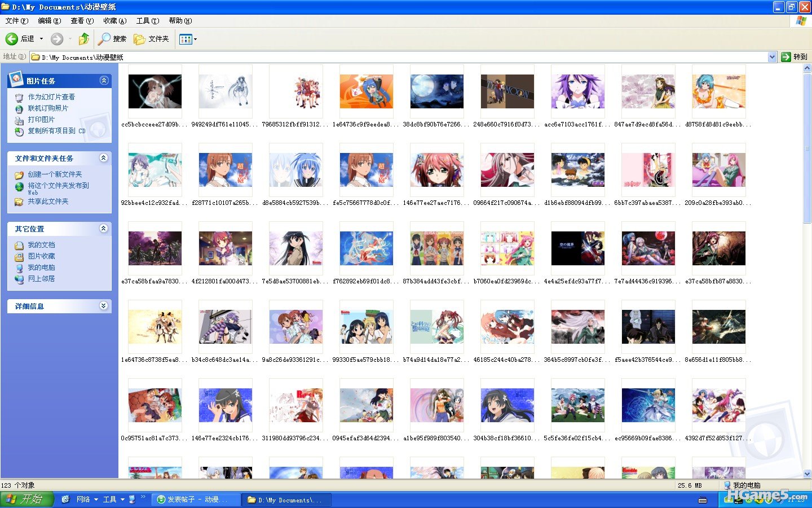Open the Search (搜索) magnifier tool
Screen dimensions: 812x508
104,39
